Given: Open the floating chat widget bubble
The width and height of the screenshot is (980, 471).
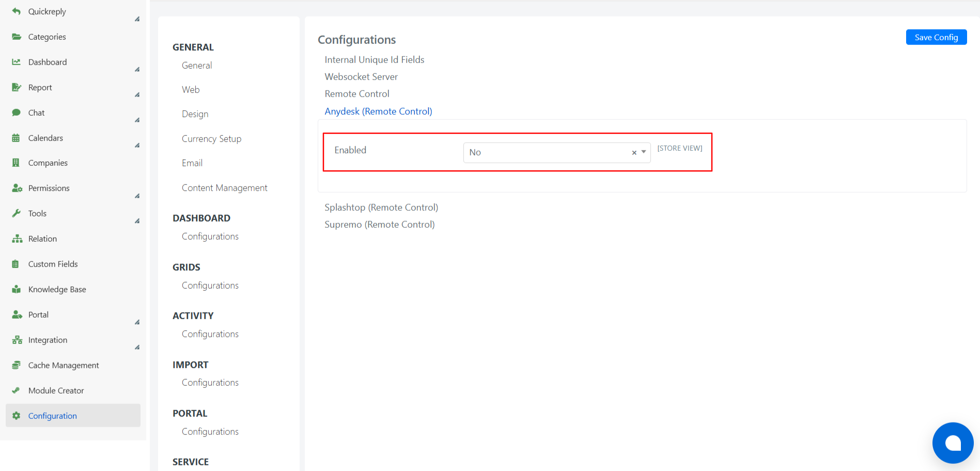Looking at the screenshot, I should [x=953, y=443].
